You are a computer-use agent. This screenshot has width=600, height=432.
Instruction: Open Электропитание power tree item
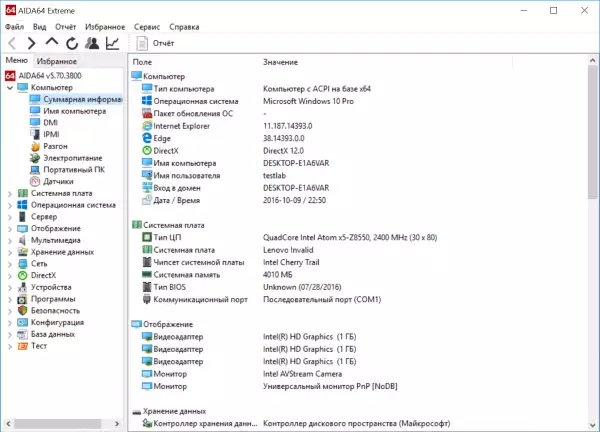(x=73, y=158)
